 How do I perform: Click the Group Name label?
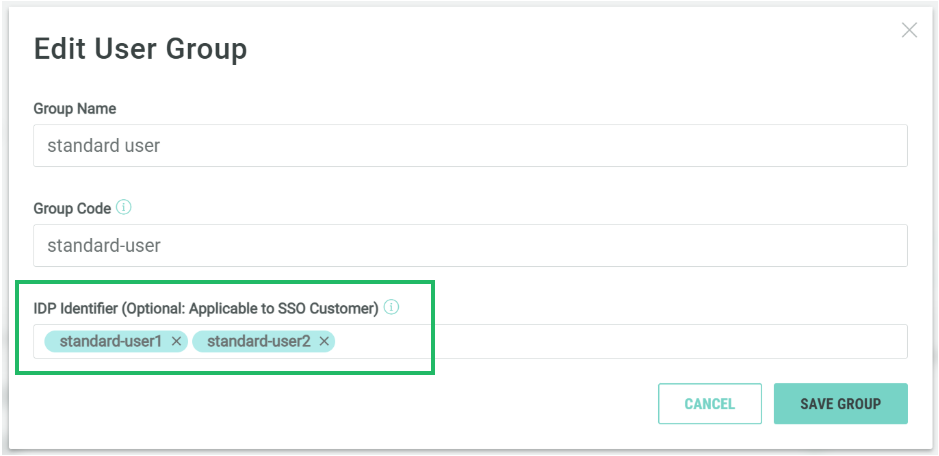[75, 108]
